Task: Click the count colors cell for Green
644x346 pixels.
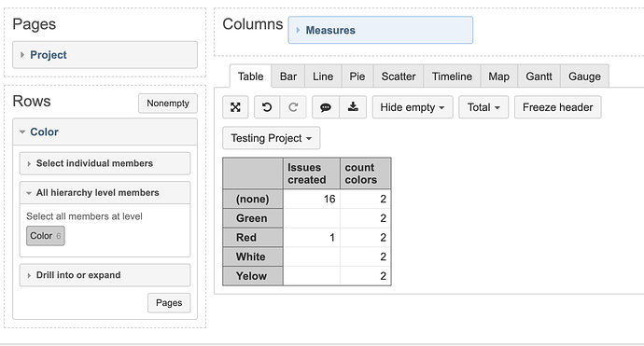Action: (x=366, y=218)
